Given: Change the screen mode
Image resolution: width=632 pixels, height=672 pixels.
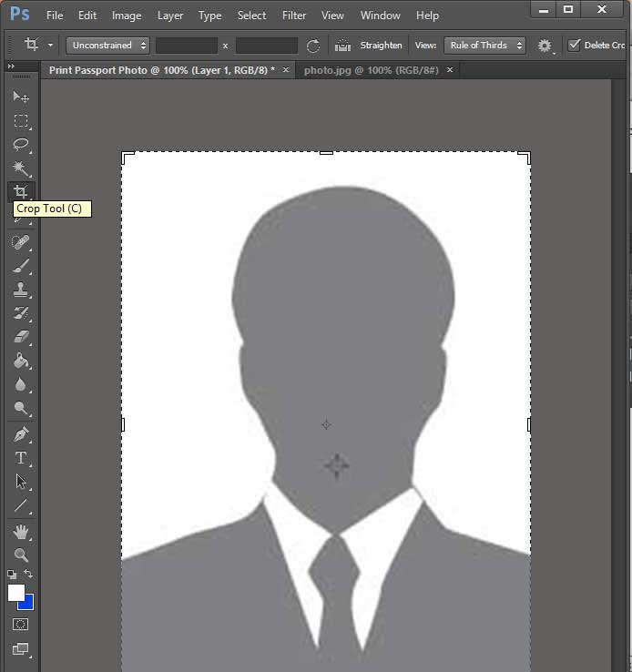Looking at the screenshot, I should pos(20,649).
